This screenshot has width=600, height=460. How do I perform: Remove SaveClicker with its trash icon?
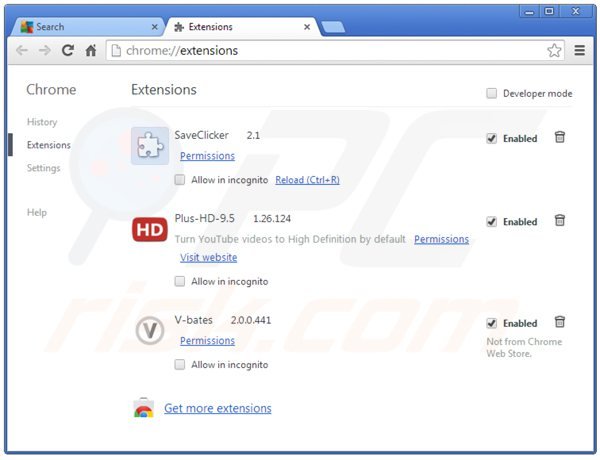tap(560, 137)
